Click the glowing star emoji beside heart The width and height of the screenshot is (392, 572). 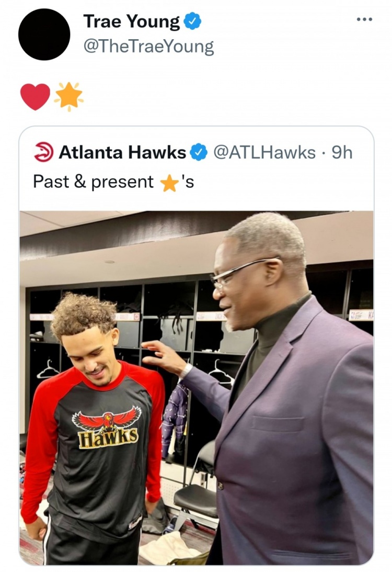[69, 96]
